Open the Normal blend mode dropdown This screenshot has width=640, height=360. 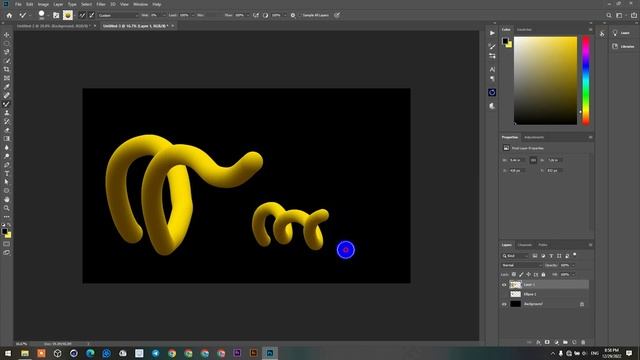(x=521, y=265)
